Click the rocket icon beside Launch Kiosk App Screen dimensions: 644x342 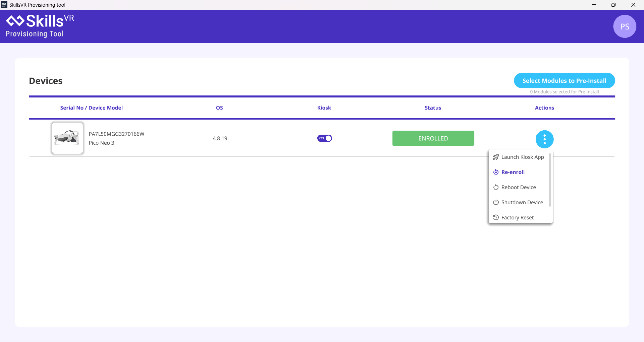[x=496, y=157]
